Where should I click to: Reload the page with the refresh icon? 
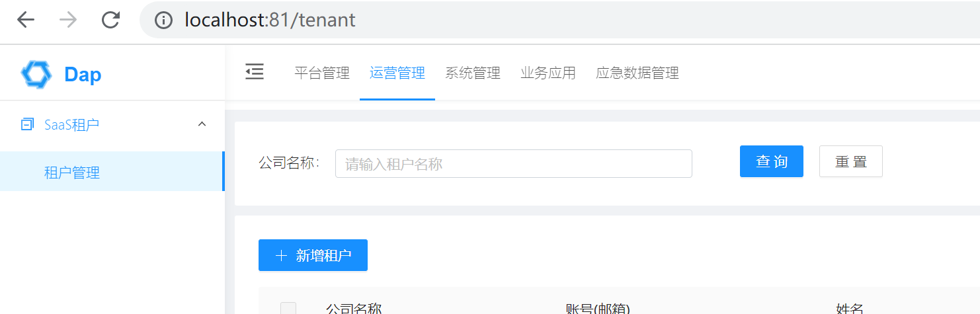click(110, 20)
